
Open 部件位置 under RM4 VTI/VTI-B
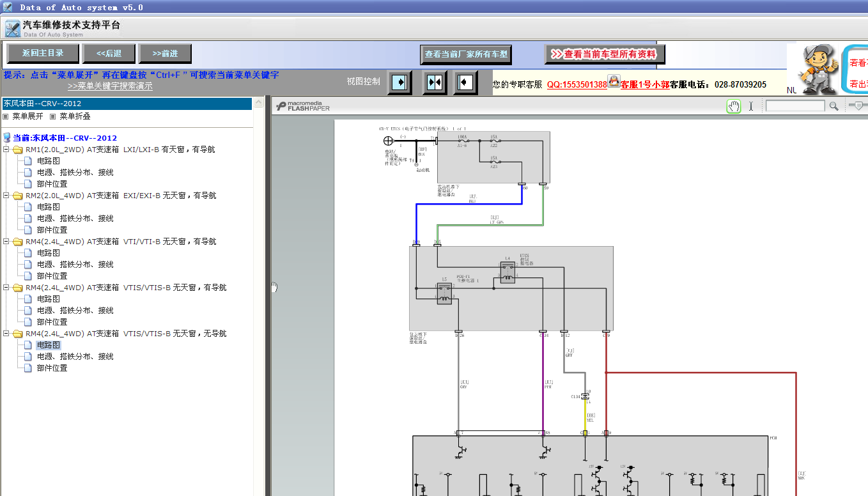pyautogui.click(x=52, y=276)
